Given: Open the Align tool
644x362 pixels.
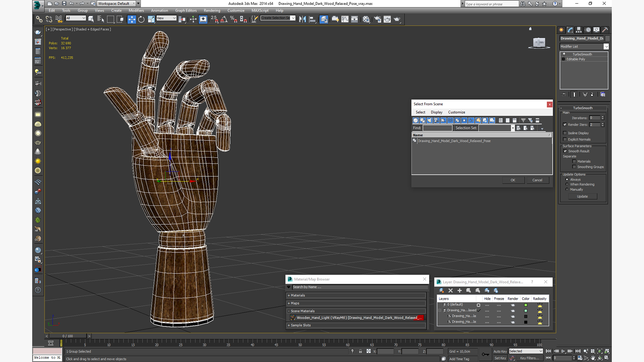Looking at the screenshot, I should 312,19.
